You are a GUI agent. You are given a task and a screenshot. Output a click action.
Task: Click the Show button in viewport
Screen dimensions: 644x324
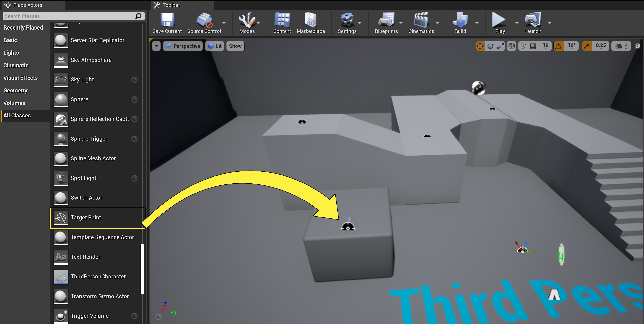pyautogui.click(x=235, y=46)
